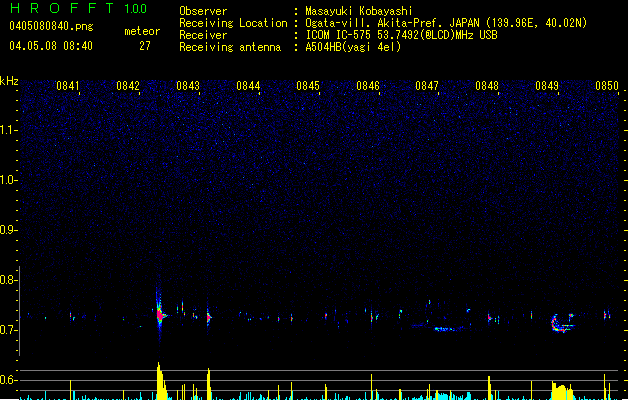Click the meteor count value 27

point(145,46)
